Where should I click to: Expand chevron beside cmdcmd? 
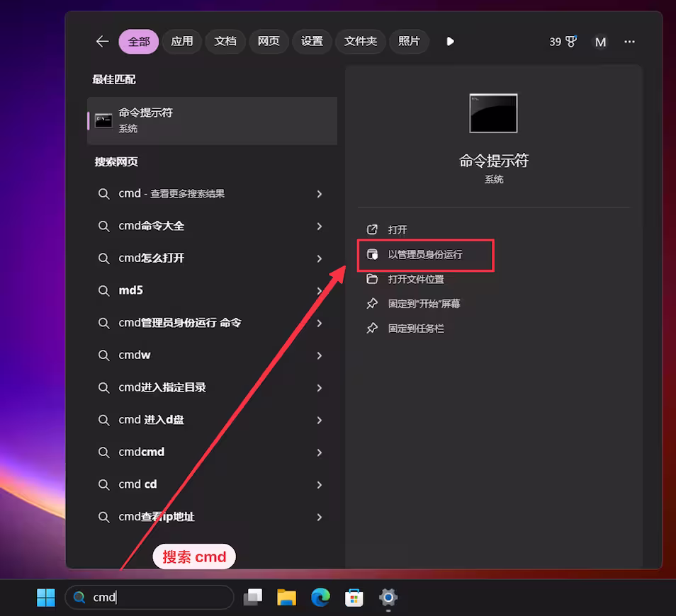pos(320,452)
